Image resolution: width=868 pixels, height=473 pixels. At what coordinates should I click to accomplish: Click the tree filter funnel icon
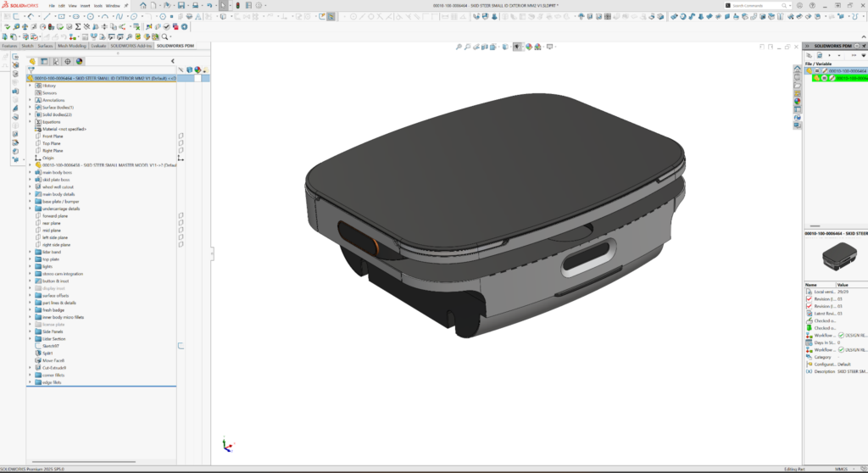coord(31,70)
